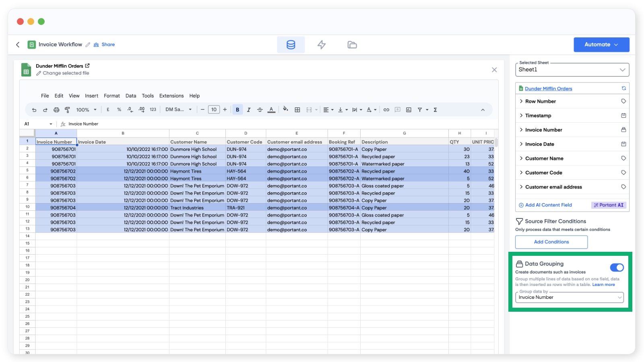Click the Learn more link

[x=603, y=285]
